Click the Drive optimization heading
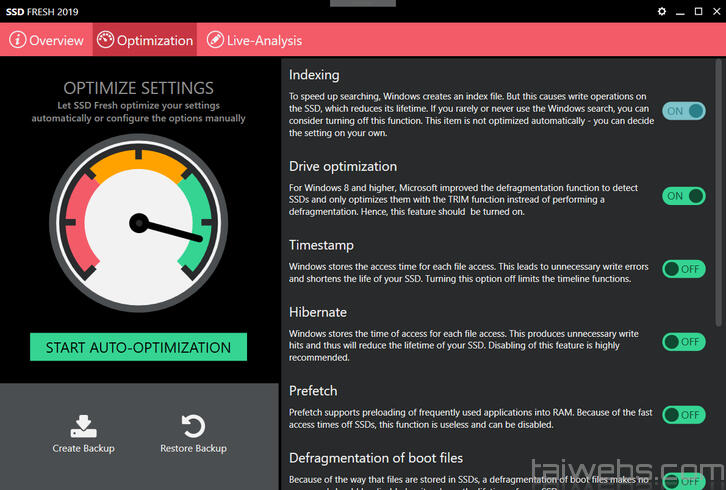The width and height of the screenshot is (726, 490). 343,166
